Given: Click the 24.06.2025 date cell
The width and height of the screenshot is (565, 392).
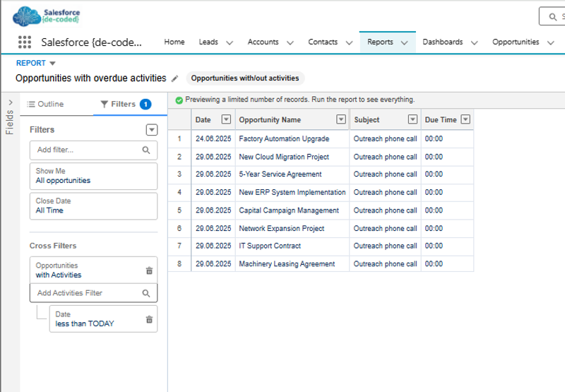Looking at the screenshot, I should click(x=213, y=138).
